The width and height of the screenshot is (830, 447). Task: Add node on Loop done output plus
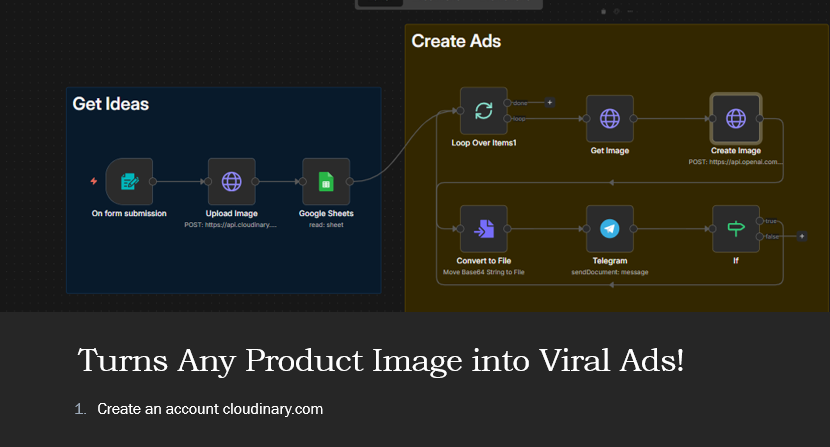pyautogui.click(x=549, y=103)
